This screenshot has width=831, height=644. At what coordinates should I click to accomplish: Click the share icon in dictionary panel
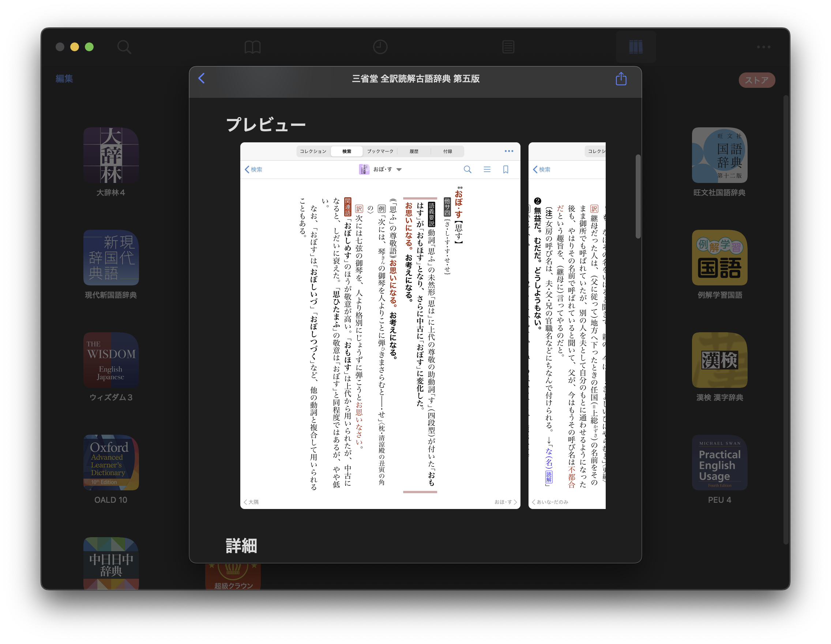click(621, 79)
